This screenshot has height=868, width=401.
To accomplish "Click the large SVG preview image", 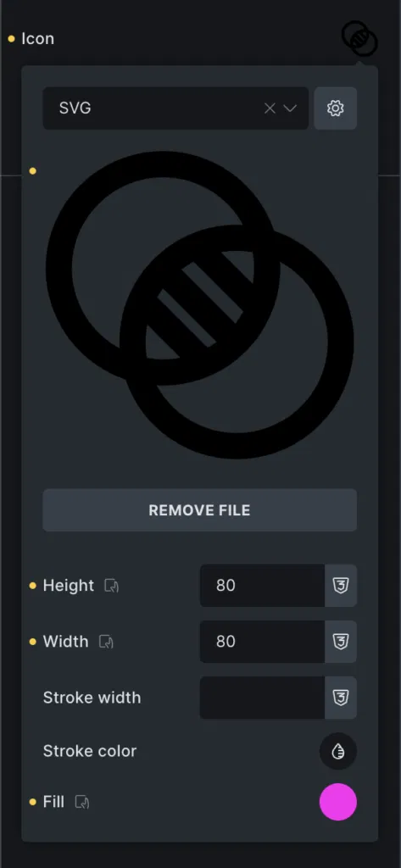I will pos(199,304).
